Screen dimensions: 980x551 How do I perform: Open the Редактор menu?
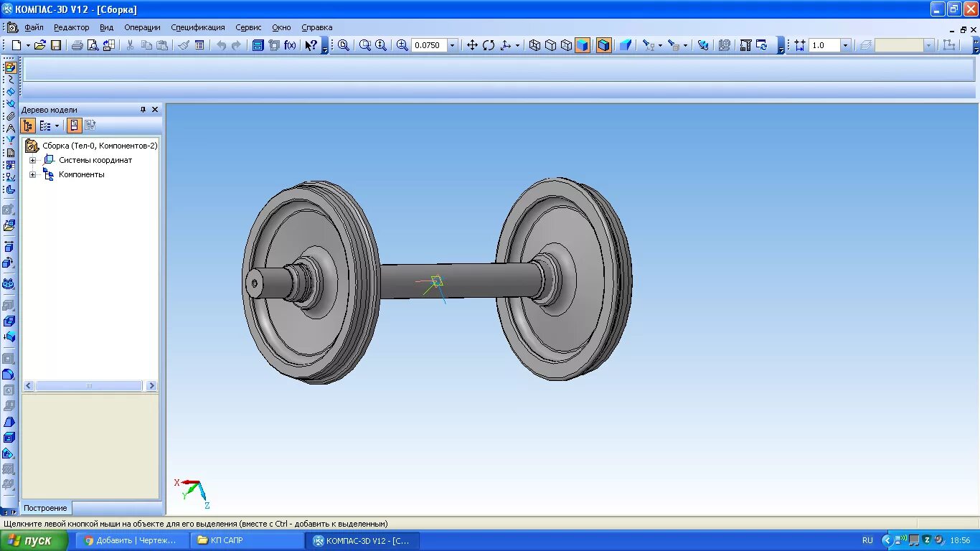pyautogui.click(x=71, y=27)
